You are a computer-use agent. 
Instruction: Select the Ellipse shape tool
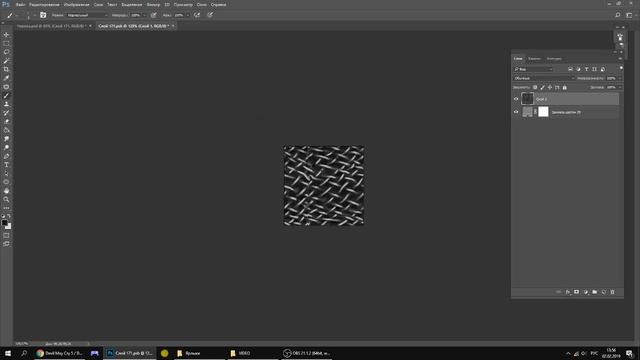click(6, 182)
